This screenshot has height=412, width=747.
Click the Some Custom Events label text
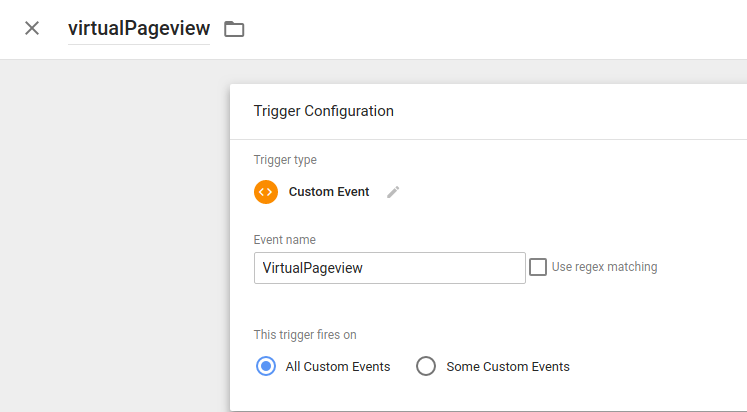point(508,367)
